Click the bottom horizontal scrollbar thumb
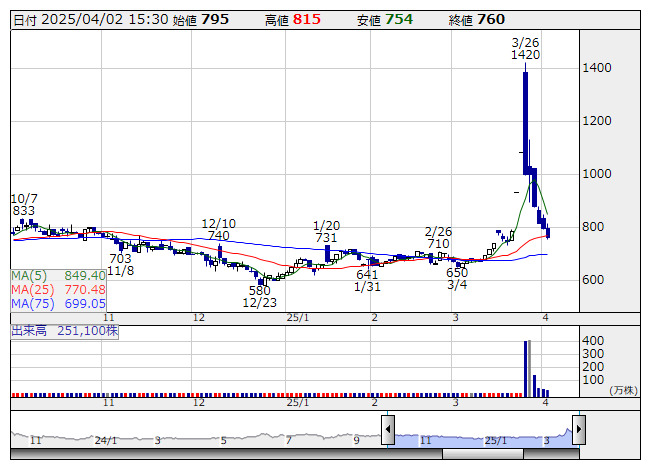 [x=483, y=454]
